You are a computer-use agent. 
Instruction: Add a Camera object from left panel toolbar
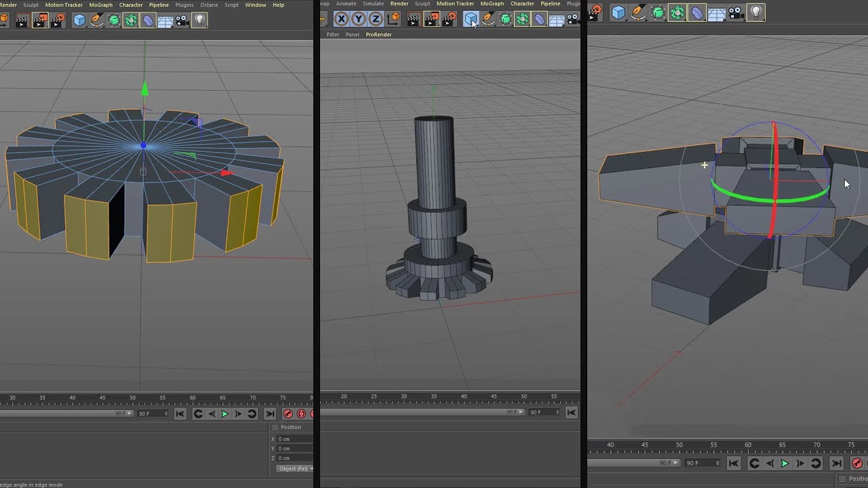tap(182, 20)
